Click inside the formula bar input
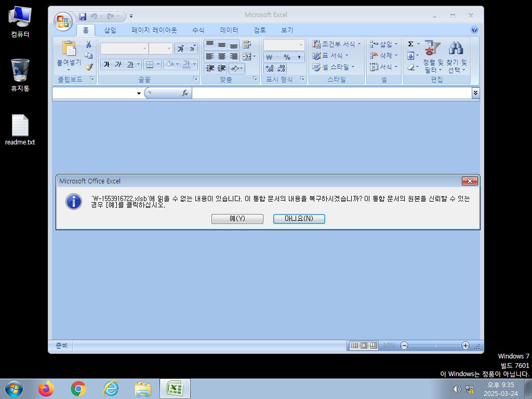The width and height of the screenshot is (532, 399). pyautogui.click(x=331, y=93)
